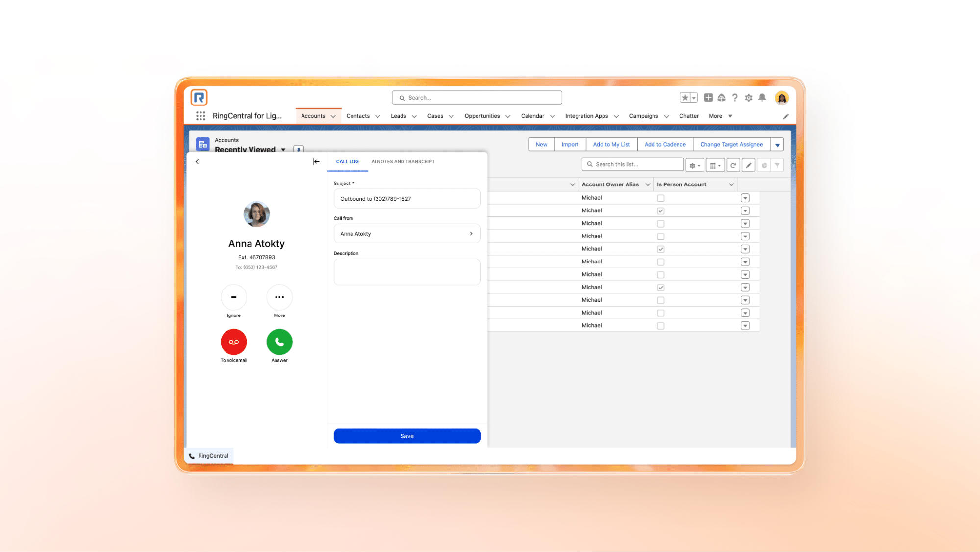Expand the Call from Anna Atokty field
This screenshot has height=552, width=980.
point(471,234)
